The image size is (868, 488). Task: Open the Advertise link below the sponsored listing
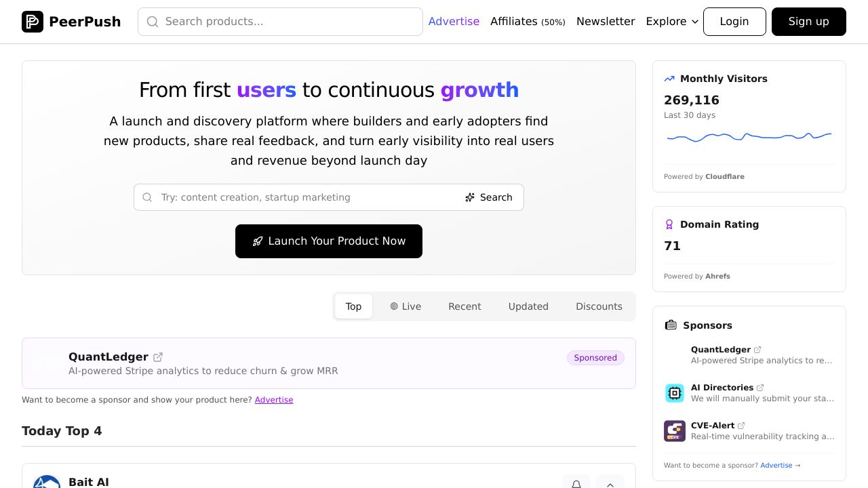coord(274,400)
